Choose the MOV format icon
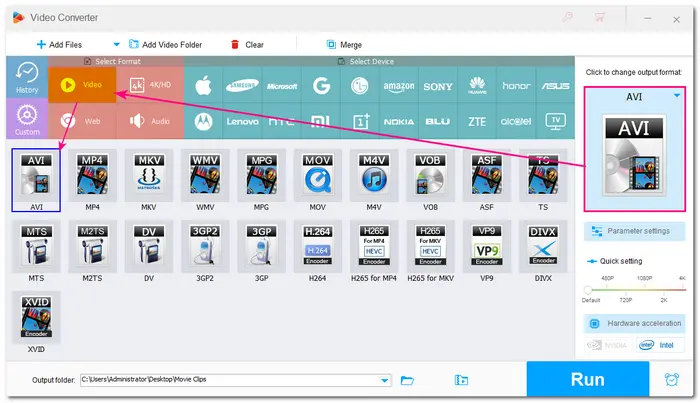 pos(317,175)
